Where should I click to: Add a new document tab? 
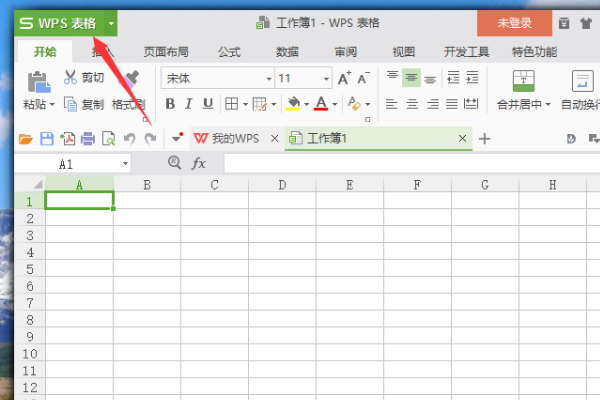pyautogui.click(x=484, y=139)
